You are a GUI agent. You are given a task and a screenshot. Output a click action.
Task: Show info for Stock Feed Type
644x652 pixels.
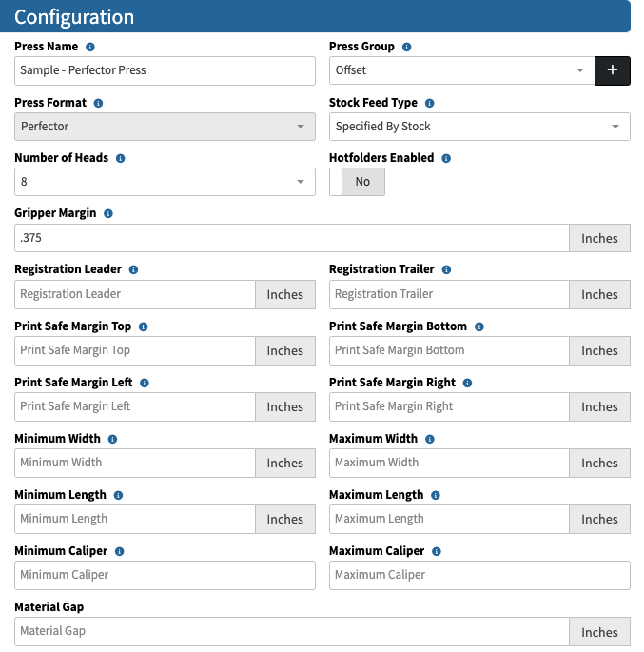tap(430, 103)
